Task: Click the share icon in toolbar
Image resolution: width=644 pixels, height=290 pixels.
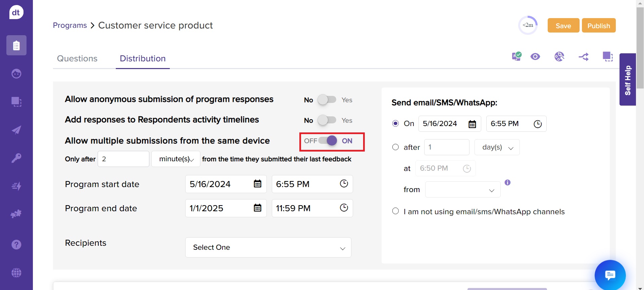Action: click(583, 57)
